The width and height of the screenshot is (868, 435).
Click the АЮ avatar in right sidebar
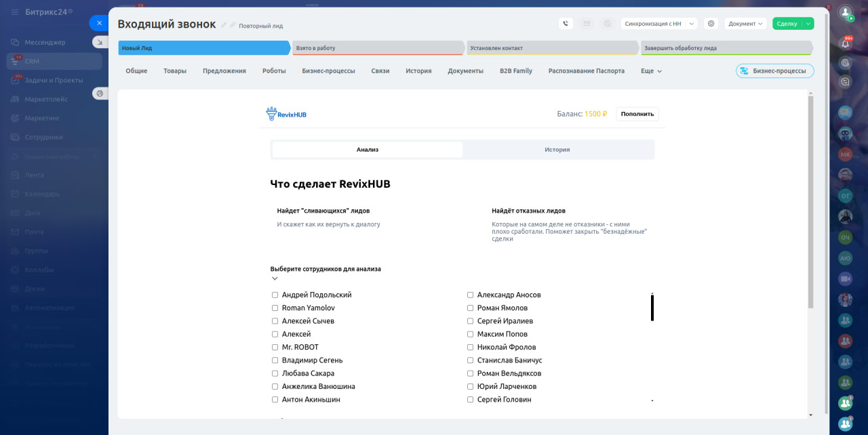845,258
